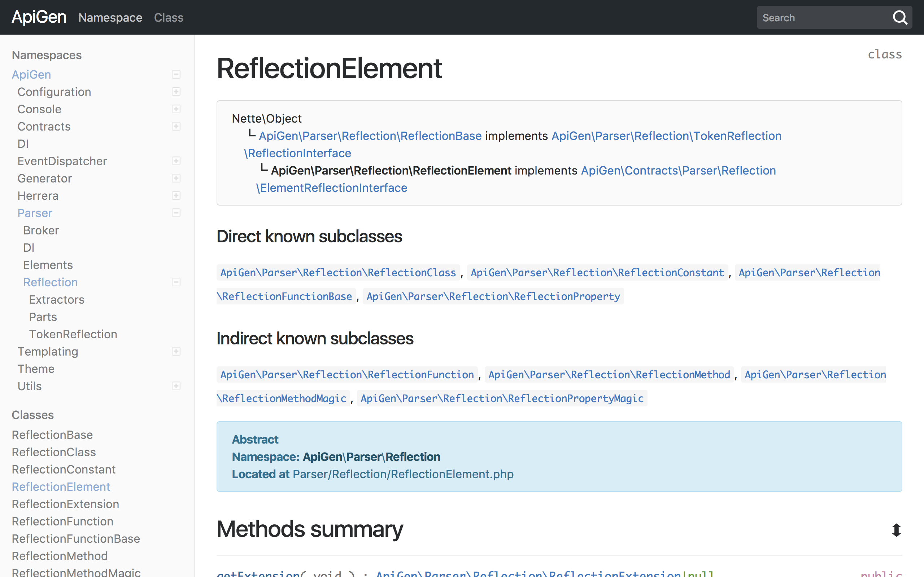Viewport: 924px width, 577px height.
Task: Expand the Herrera namespace tree item
Action: 176,195
